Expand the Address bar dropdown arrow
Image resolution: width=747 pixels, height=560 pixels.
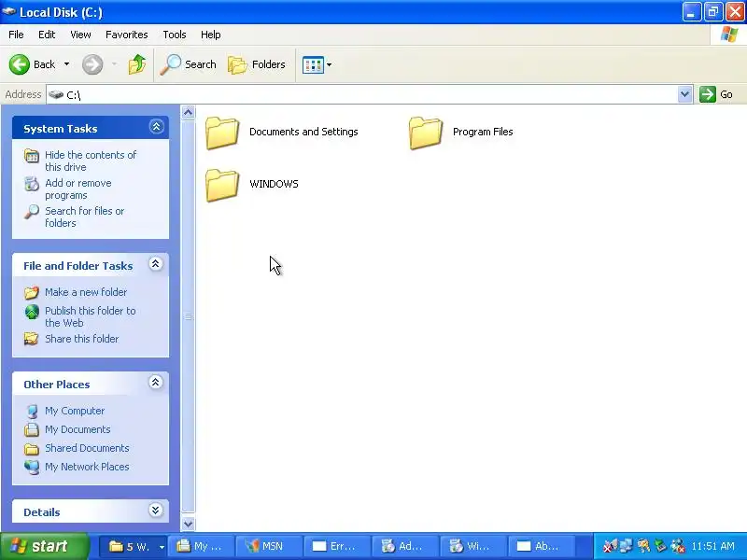685,94
